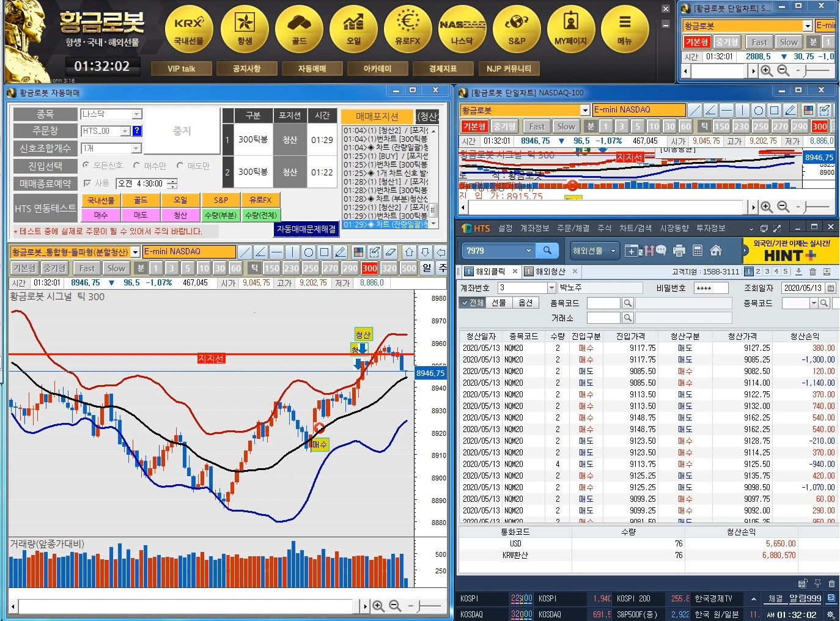This screenshot has width=840, height=621.
Task: Select 매도만 radio button
Action: (180, 166)
